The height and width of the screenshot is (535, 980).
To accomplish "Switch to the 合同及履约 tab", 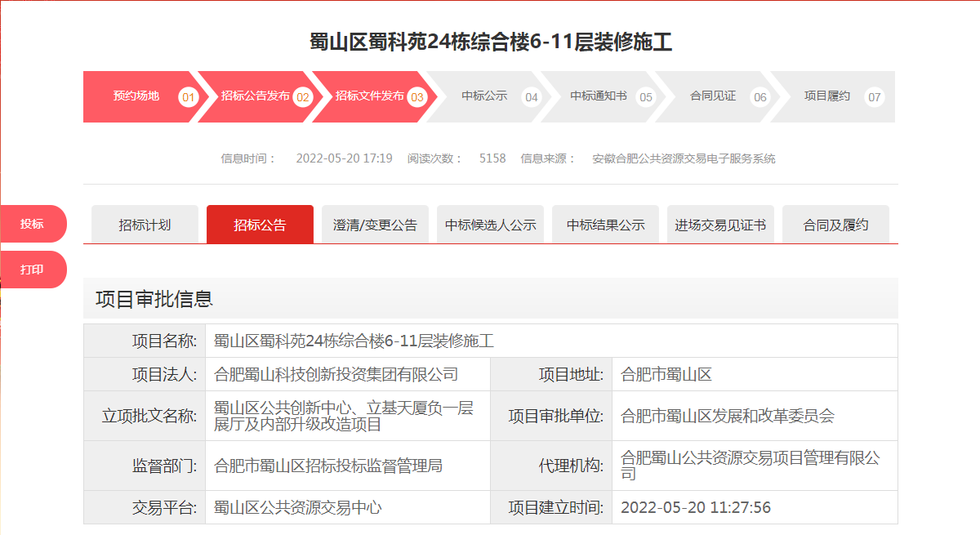I will [835, 225].
